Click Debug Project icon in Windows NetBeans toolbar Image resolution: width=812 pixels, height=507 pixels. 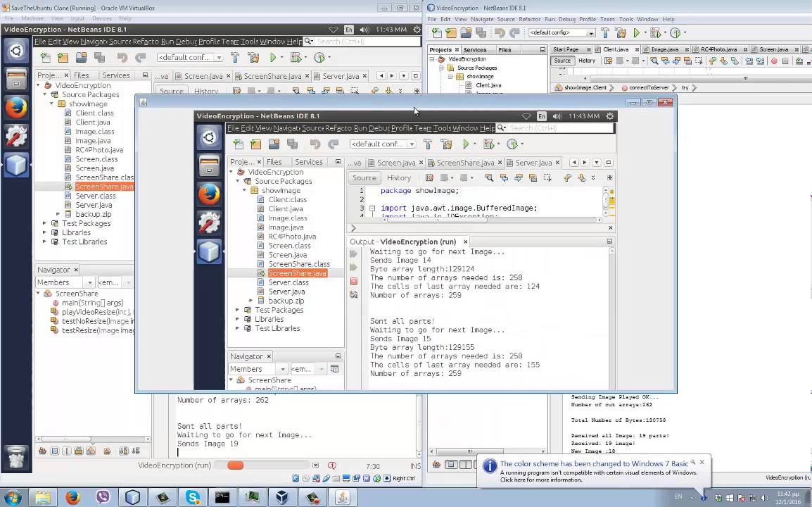pos(655,33)
